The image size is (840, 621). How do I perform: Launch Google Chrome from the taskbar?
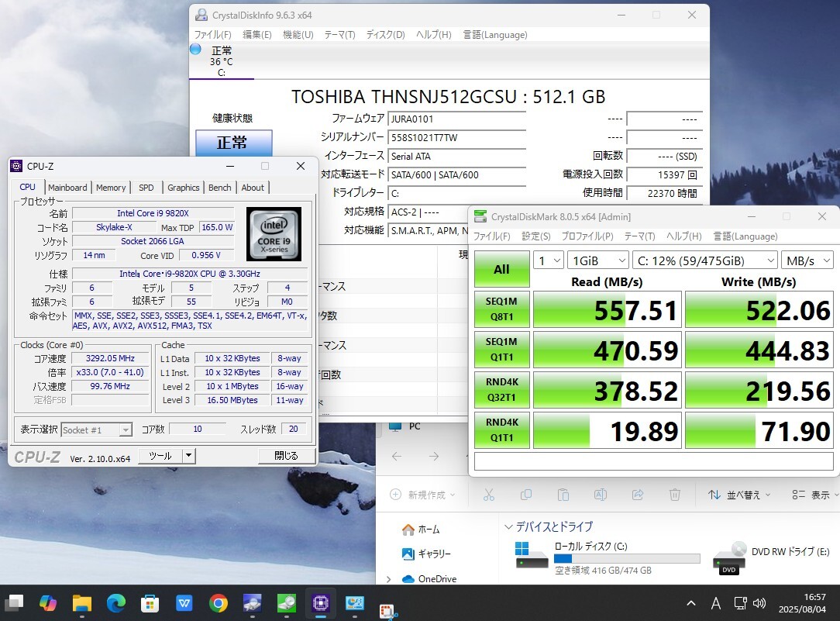(x=218, y=603)
